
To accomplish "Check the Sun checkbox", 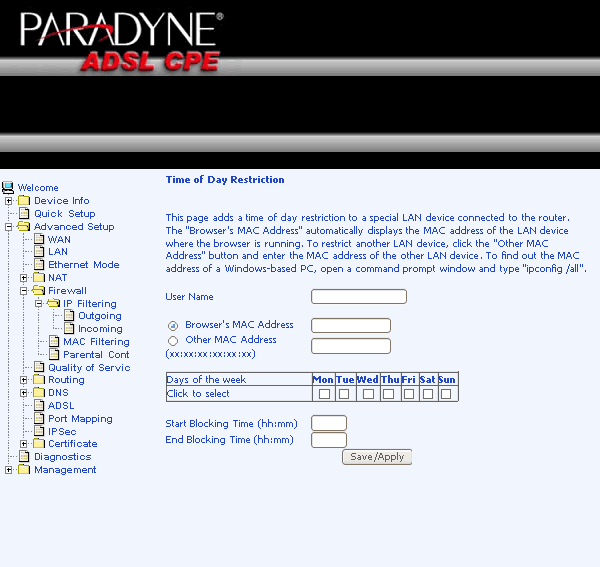I will [x=446, y=394].
